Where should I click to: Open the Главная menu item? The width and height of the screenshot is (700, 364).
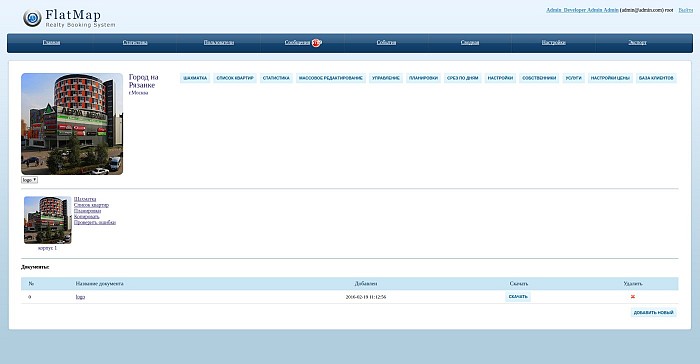pyautogui.click(x=51, y=42)
